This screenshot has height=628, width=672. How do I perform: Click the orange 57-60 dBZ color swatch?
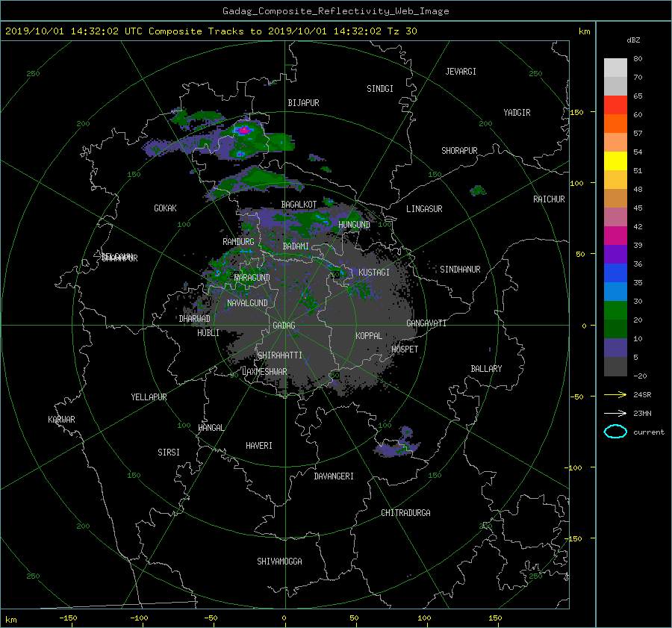pyautogui.click(x=615, y=123)
